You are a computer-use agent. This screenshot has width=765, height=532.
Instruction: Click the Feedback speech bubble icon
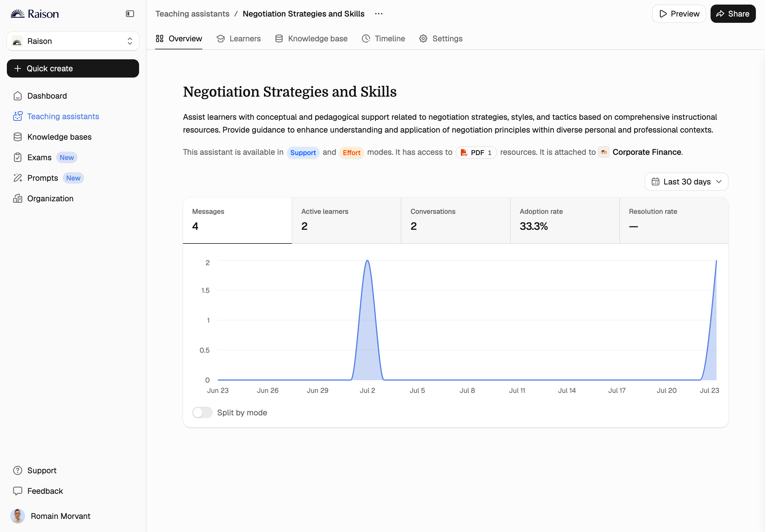coord(18,491)
